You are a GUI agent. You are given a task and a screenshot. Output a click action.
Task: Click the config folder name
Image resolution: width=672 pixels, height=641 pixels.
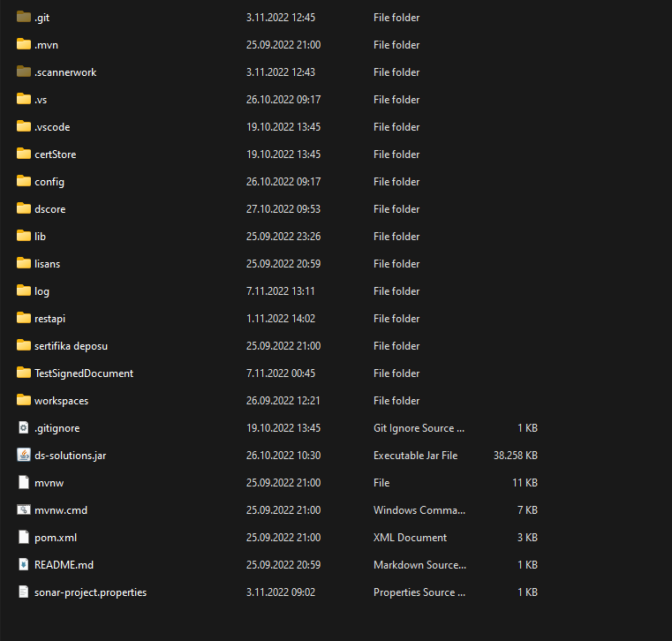49,182
